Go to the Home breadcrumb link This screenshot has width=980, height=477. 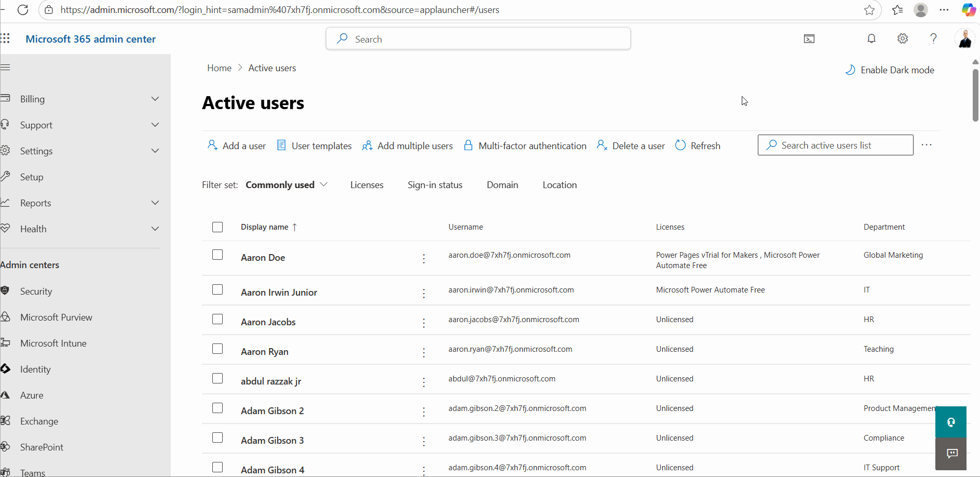pos(219,68)
